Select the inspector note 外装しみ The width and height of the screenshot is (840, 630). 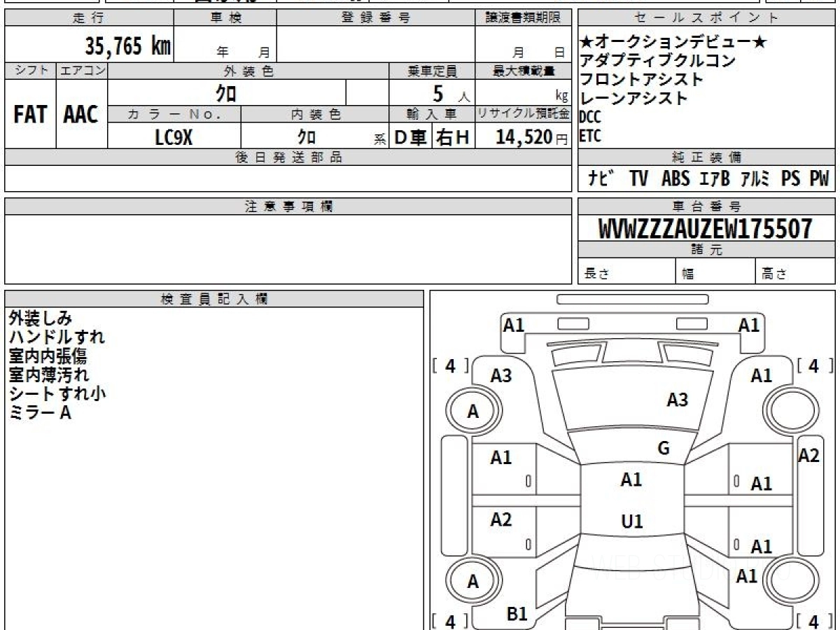pos(41,318)
